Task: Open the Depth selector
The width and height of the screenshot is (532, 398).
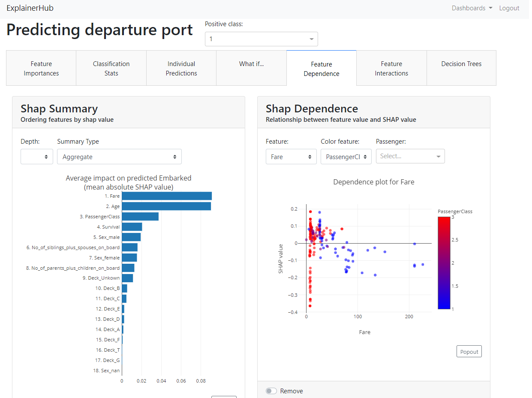Action: 37,157
